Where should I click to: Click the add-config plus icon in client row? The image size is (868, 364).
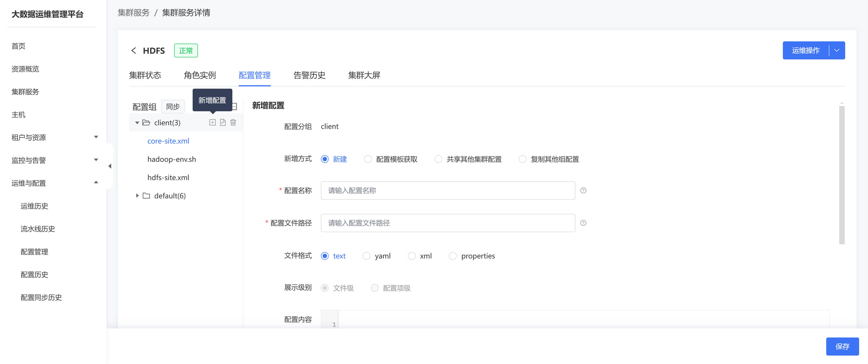(212, 122)
